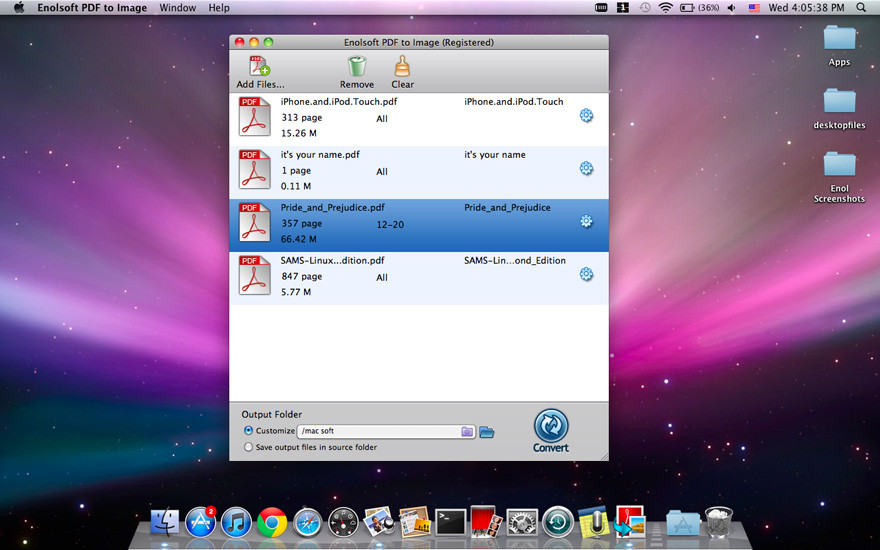Image resolution: width=880 pixels, height=550 pixels.
Task: Open the Apple menu
Action: (19, 7)
